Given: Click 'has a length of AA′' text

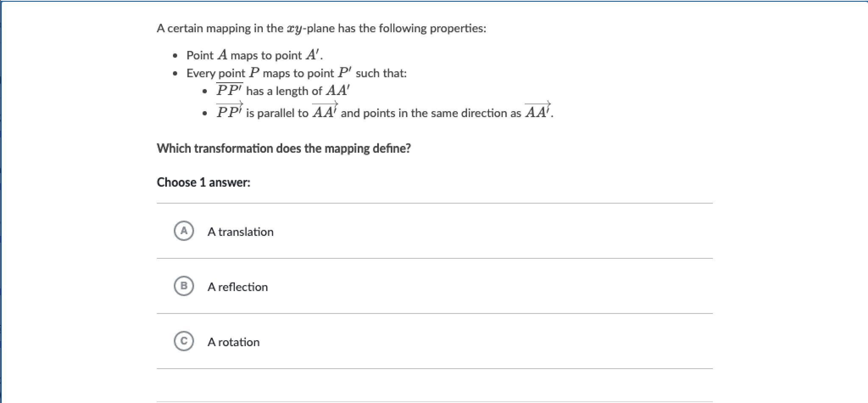Looking at the screenshot, I should [x=298, y=91].
